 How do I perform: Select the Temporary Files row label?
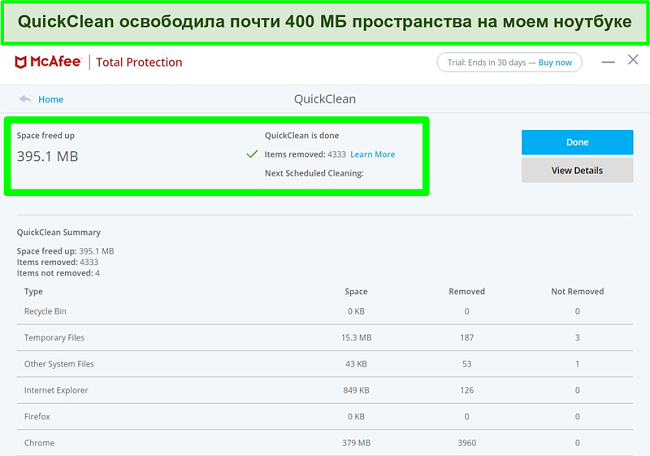[x=54, y=337]
